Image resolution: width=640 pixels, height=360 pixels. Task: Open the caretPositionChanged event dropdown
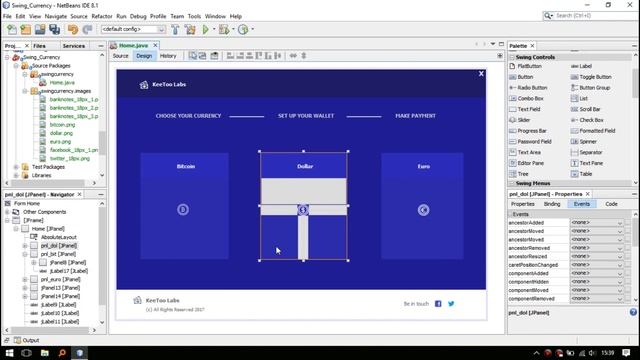(x=620, y=265)
